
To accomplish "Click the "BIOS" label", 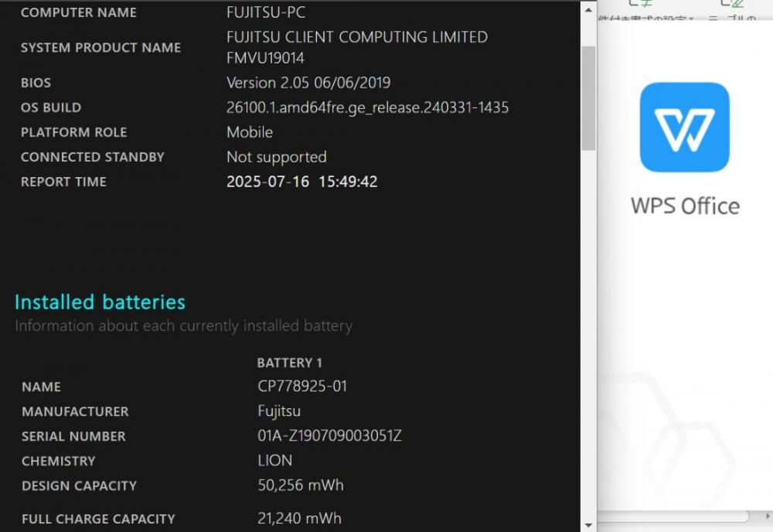I will coord(36,82).
